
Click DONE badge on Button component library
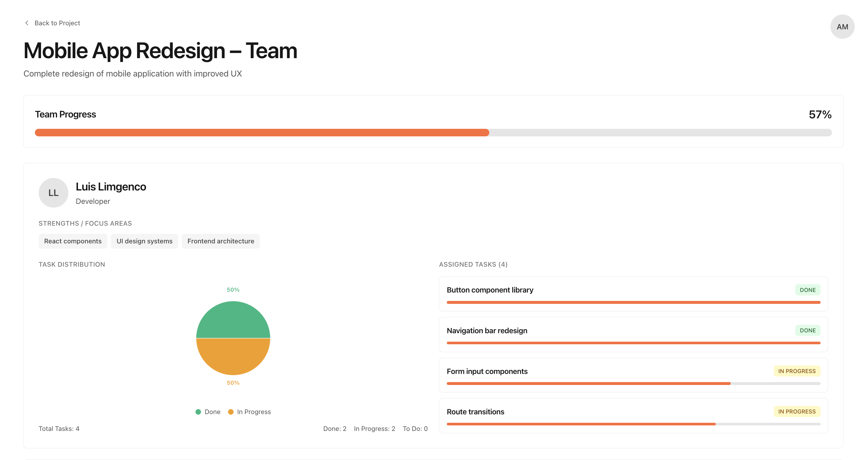pyautogui.click(x=807, y=290)
